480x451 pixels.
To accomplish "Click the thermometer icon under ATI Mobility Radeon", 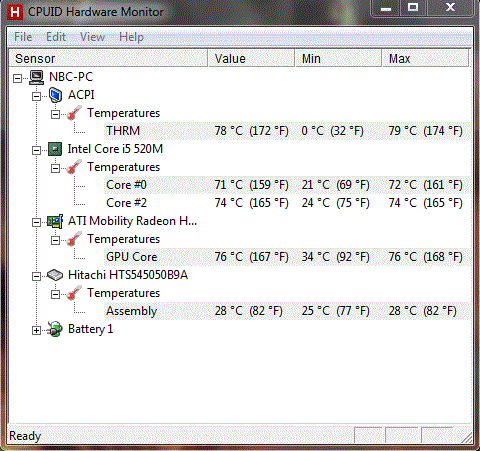I will click(74, 239).
